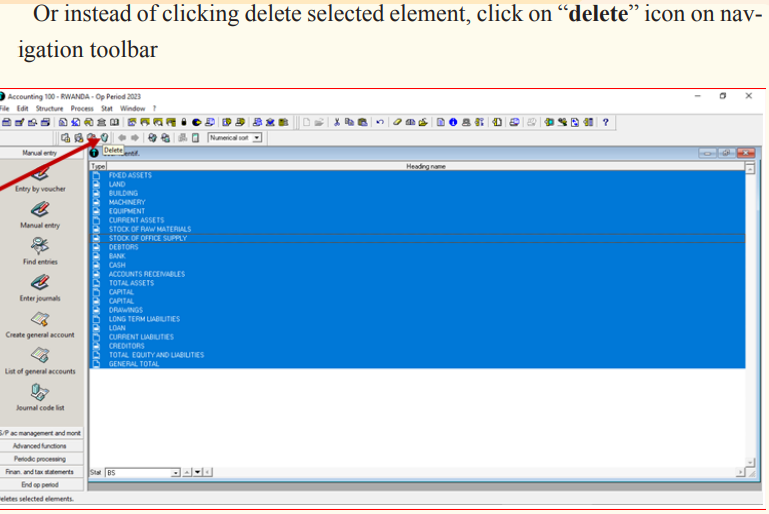The width and height of the screenshot is (769, 514).
Task: Open the Process menu
Action: coord(82,108)
